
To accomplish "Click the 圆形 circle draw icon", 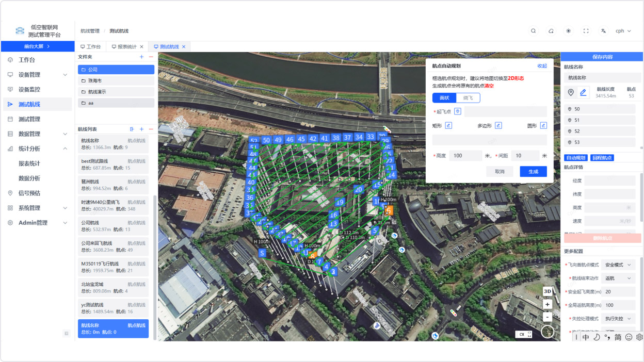I will tap(543, 125).
